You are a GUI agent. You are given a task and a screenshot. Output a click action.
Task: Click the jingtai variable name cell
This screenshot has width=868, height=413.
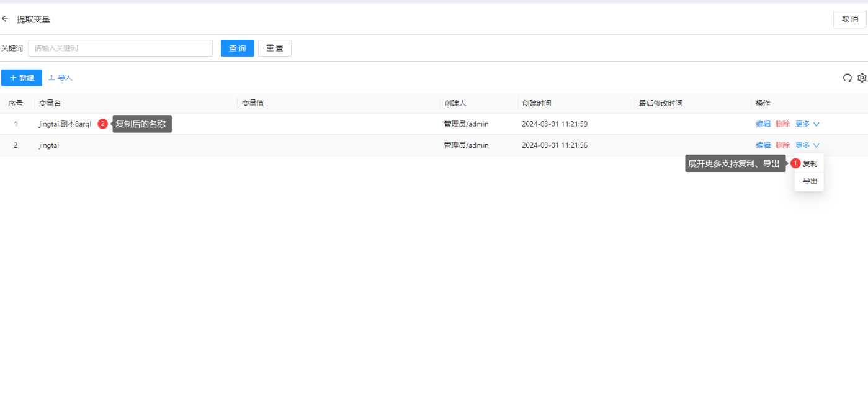49,145
